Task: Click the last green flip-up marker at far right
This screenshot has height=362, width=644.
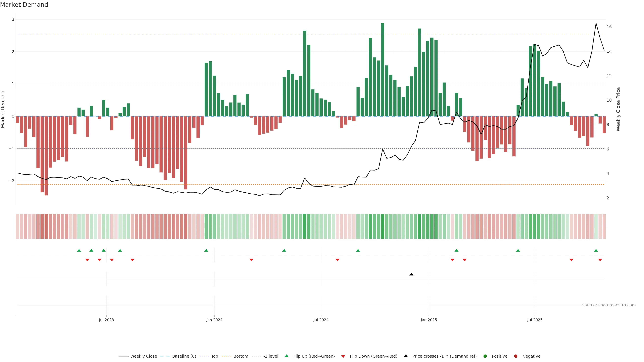Action: click(x=596, y=250)
